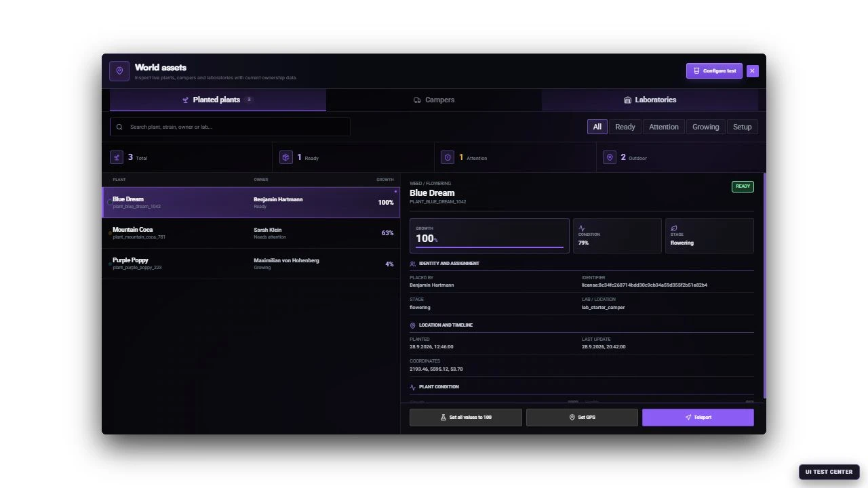The height and width of the screenshot is (488, 868).
Task: Open the UI Test Center button
Action: pos(829,472)
